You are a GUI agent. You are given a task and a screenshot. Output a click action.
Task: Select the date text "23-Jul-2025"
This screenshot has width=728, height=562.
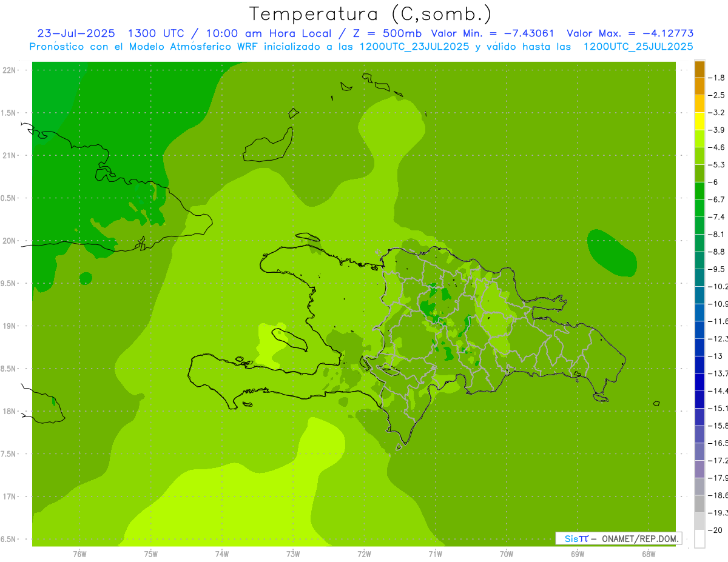(x=76, y=33)
